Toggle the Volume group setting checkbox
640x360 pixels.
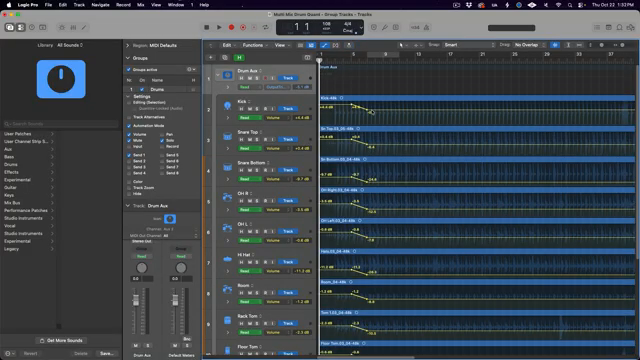click(x=129, y=134)
